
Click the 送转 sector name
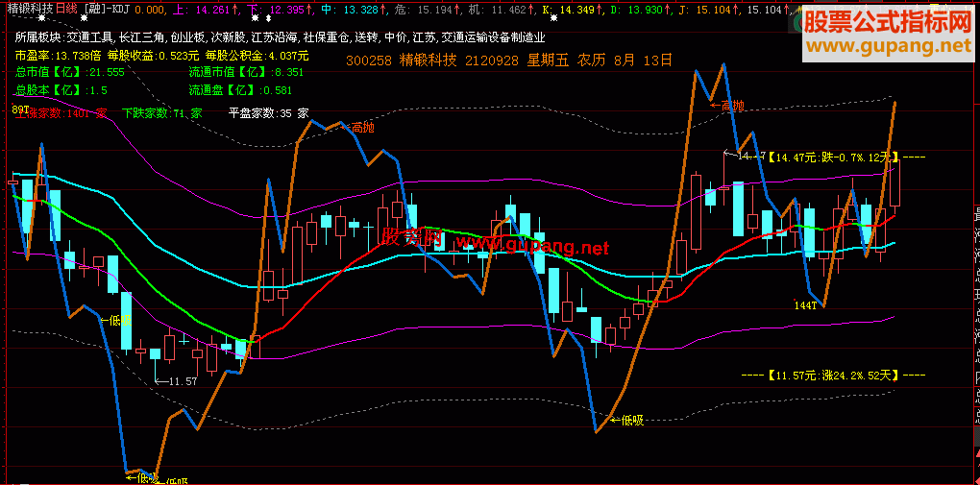pyautogui.click(x=367, y=37)
